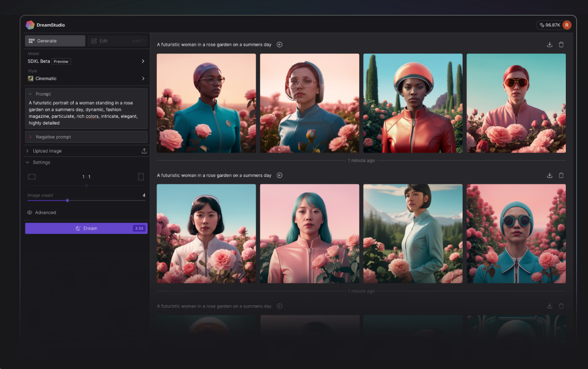Image resolution: width=588 pixels, height=369 pixels.
Task: Open image of woman before snowy mountains
Action: (413, 233)
